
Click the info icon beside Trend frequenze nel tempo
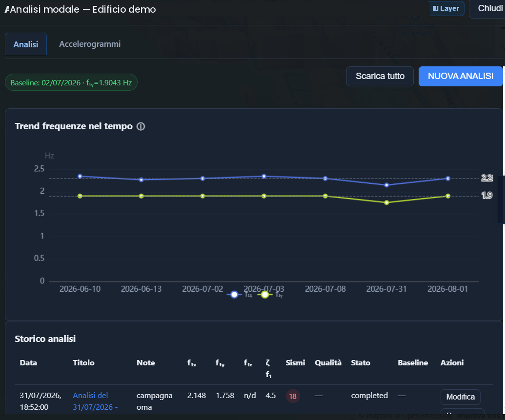[141, 126]
